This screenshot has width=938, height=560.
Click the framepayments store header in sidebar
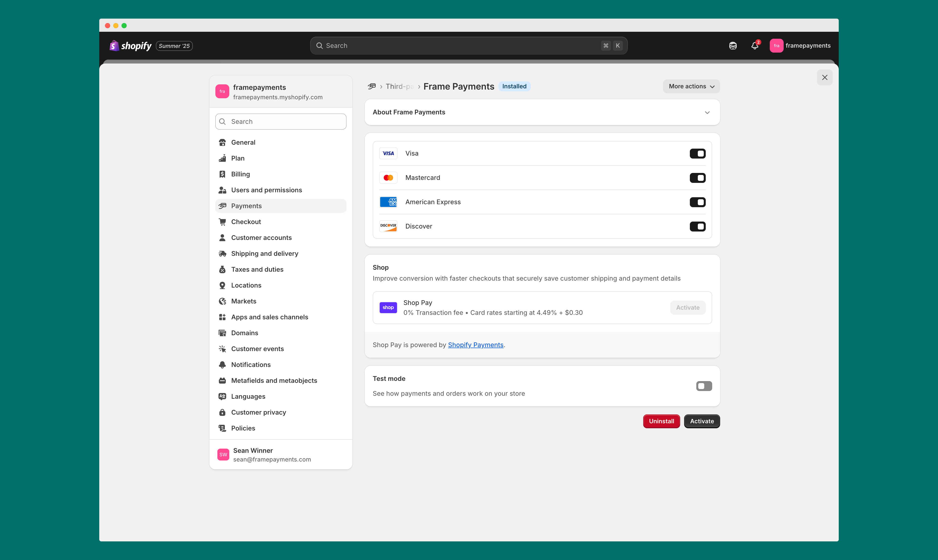click(x=281, y=92)
